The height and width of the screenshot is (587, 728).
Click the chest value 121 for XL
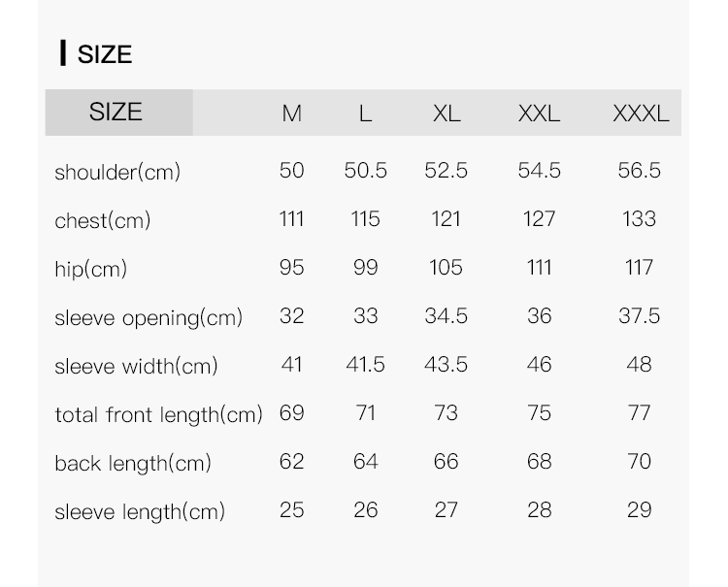446,219
